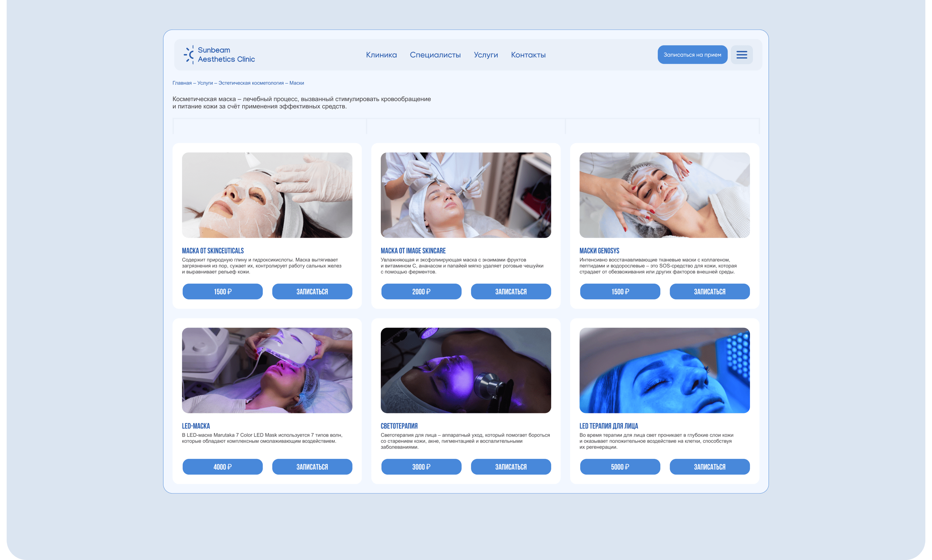Click the Главная breadcrumb link
The width and height of the screenshot is (932, 560).
click(x=182, y=83)
